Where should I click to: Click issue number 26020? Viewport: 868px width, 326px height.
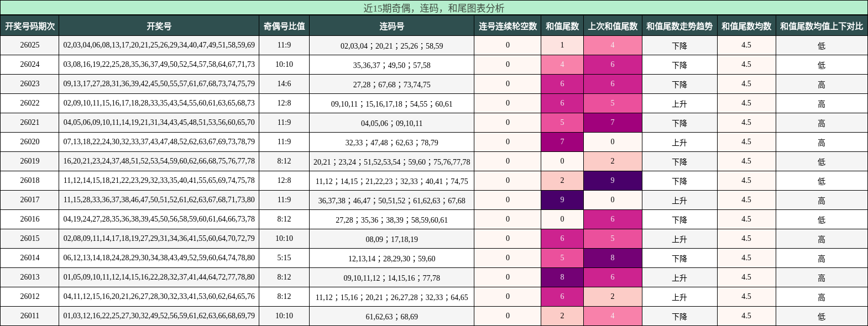pyautogui.click(x=30, y=142)
